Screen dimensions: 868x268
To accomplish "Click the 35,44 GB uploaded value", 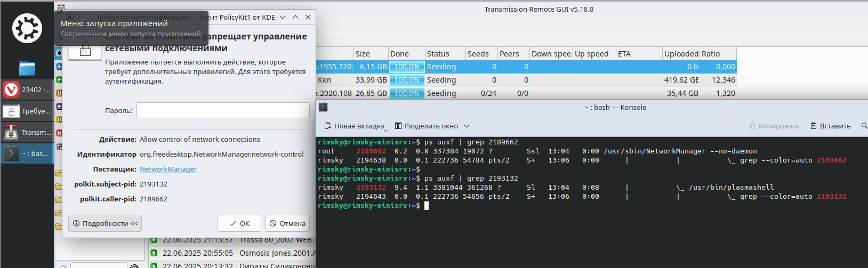I will 682,93.
